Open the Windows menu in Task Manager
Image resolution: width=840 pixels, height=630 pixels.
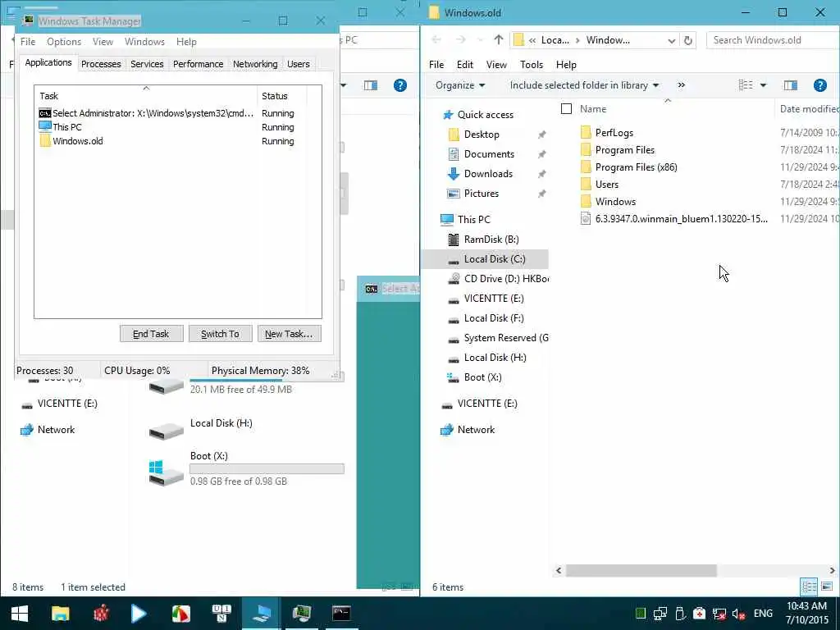point(144,41)
